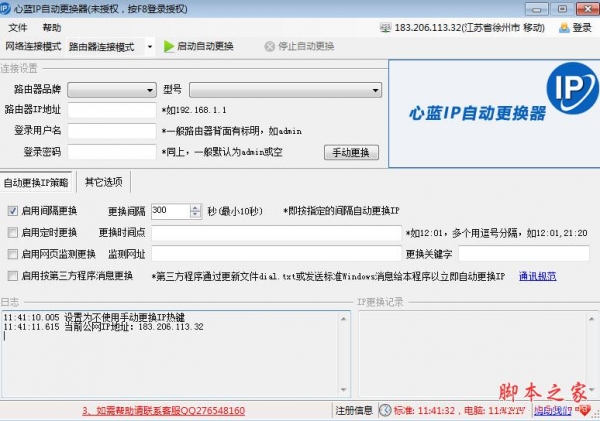Open the 型号 model dropdown
This screenshot has width=600, height=421.
click(285, 90)
